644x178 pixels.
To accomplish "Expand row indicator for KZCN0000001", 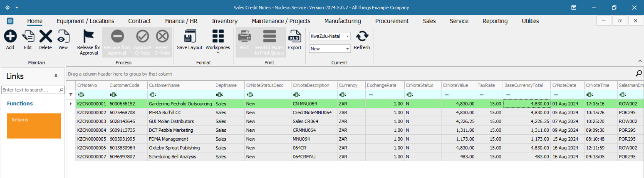I will (71, 103).
